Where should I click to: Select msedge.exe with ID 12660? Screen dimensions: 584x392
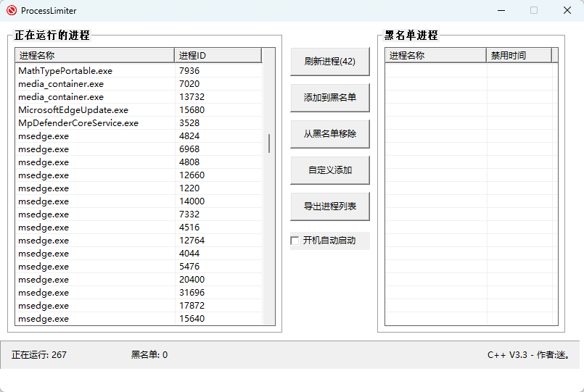click(x=139, y=175)
